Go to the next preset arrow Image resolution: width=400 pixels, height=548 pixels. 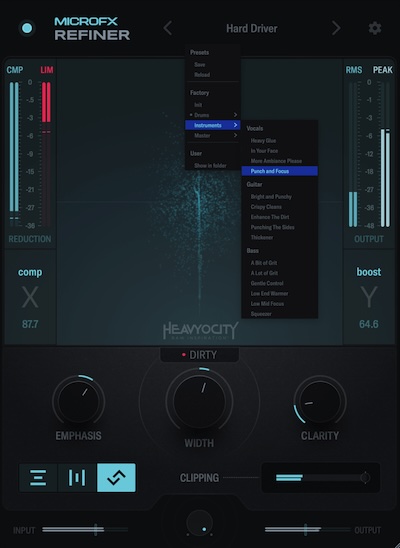click(336, 28)
